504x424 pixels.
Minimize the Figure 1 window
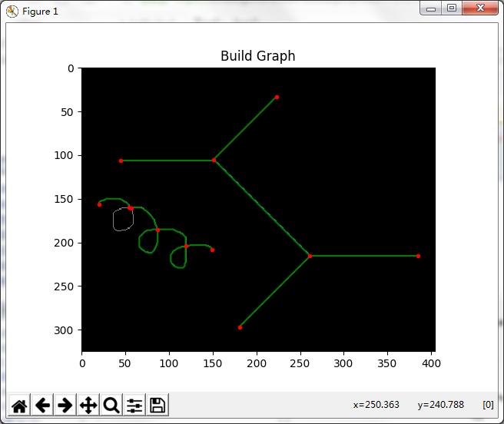coord(431,8)
